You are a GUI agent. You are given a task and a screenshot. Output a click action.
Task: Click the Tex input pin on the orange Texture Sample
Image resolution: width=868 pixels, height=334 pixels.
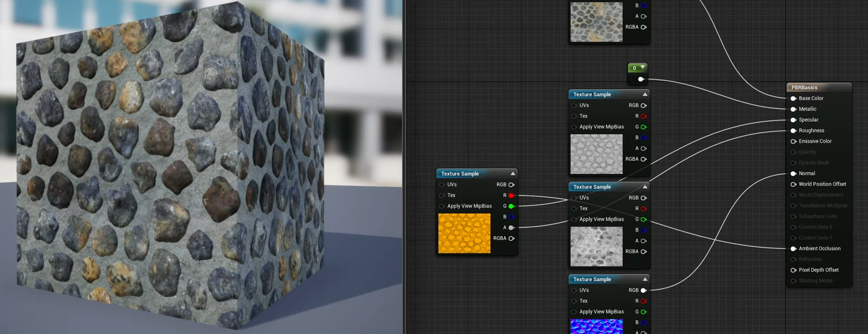click(442, 195)
